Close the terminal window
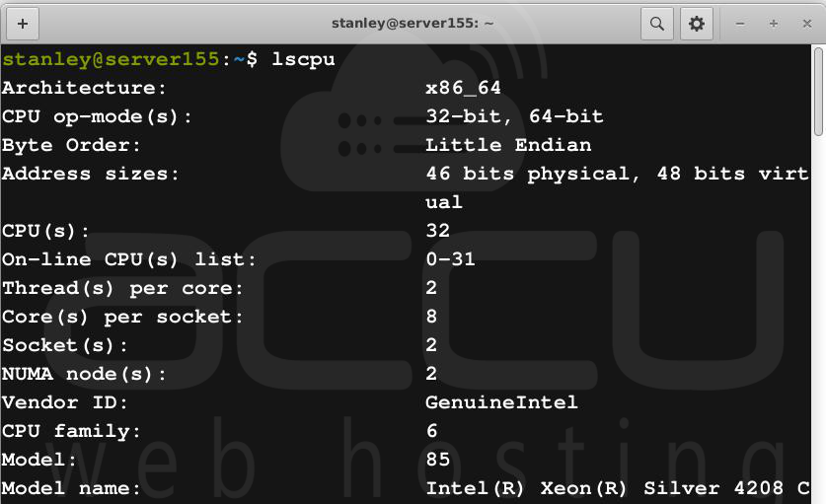826x504 pixels. pyautogui.click(x=806, y=24)
